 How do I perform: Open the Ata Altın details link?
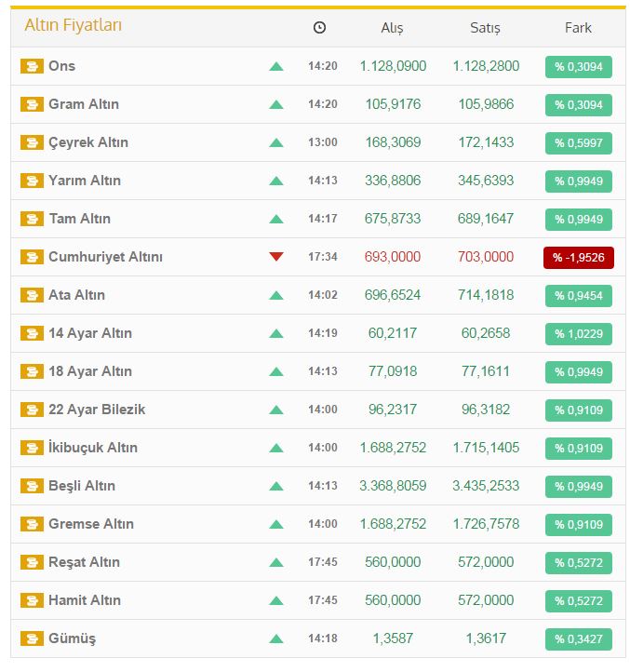[76, 295]
